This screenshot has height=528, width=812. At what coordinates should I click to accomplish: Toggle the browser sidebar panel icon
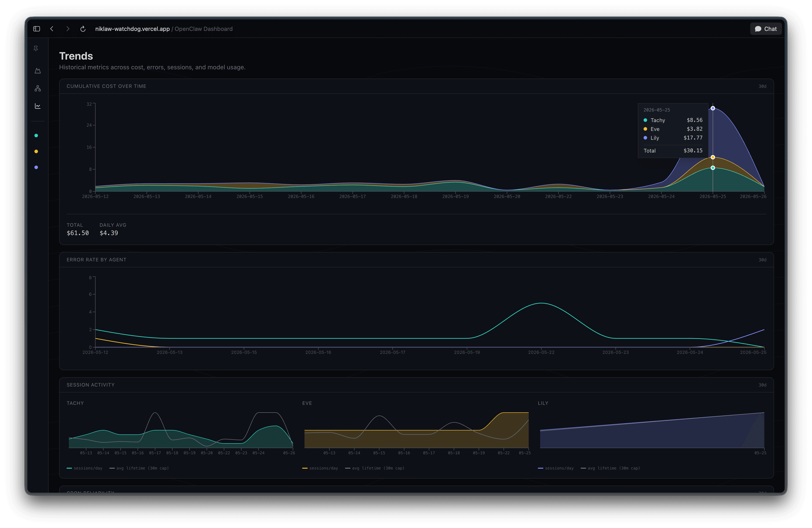pyautogui.click(x=36, y=29)
